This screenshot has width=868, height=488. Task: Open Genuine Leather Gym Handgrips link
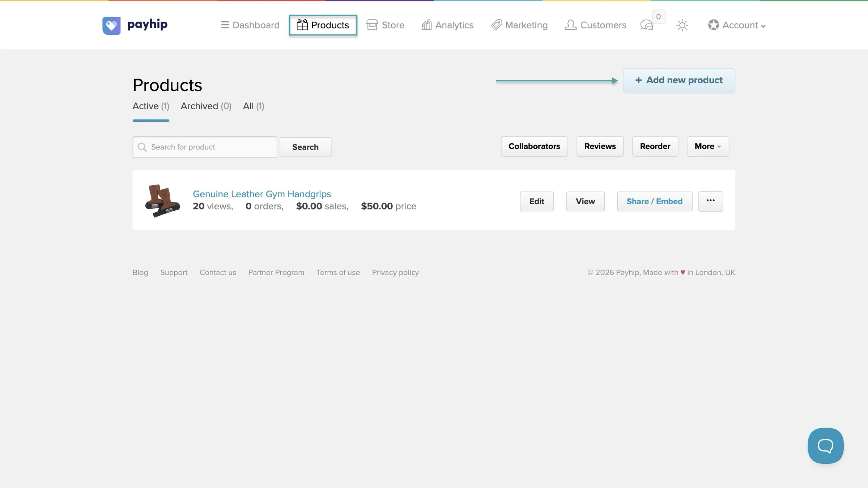point(262,194)
